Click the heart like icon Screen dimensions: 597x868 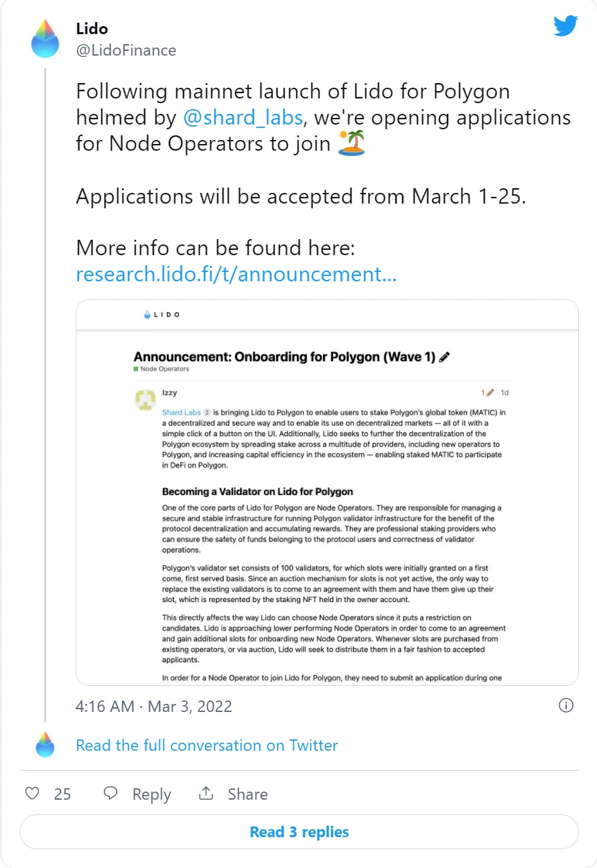pyautogui.click(x=32, y=794)
